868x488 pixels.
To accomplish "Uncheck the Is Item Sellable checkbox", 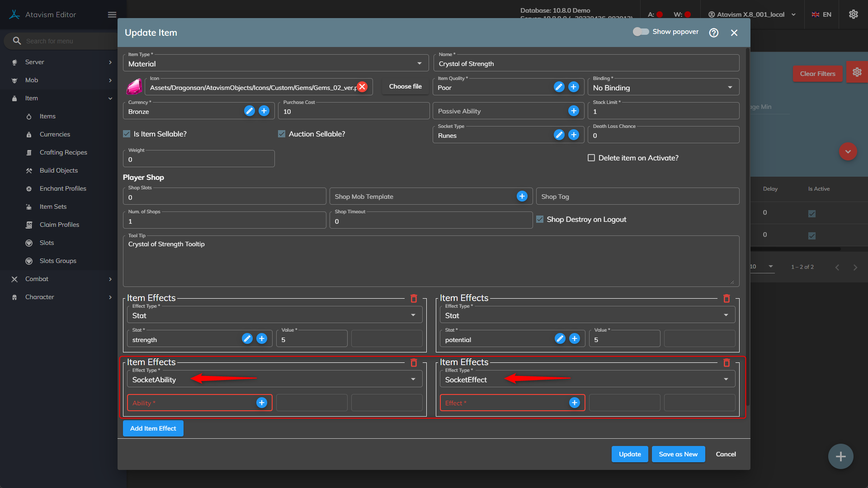I will pos(127,134).
